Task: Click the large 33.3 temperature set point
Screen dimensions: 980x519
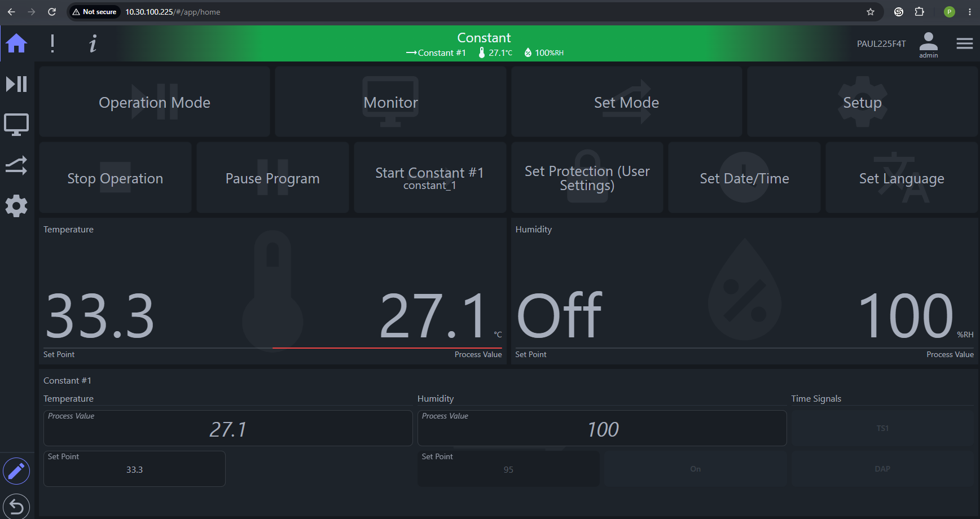Action: pyautogui.click(x=99, y=316)
